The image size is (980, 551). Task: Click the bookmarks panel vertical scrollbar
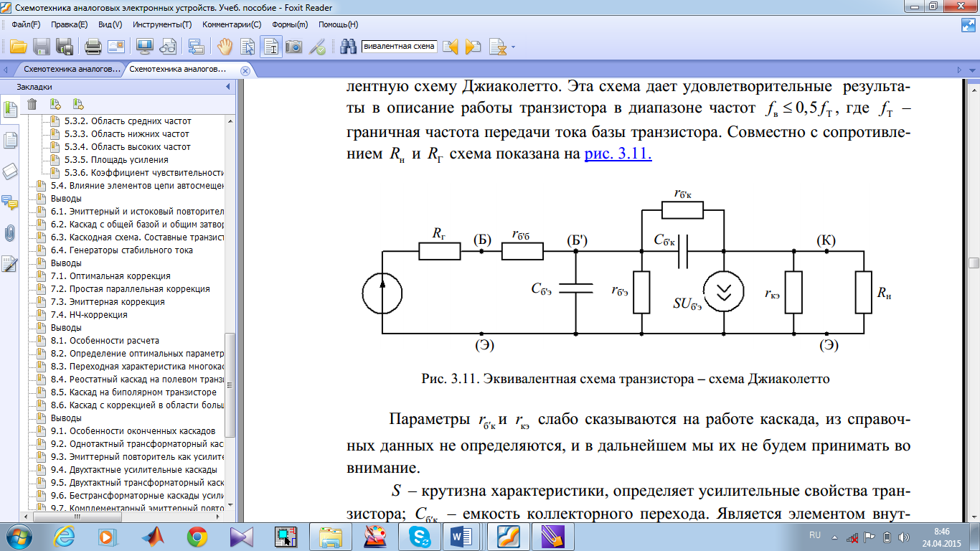click(x=230, y=385)
